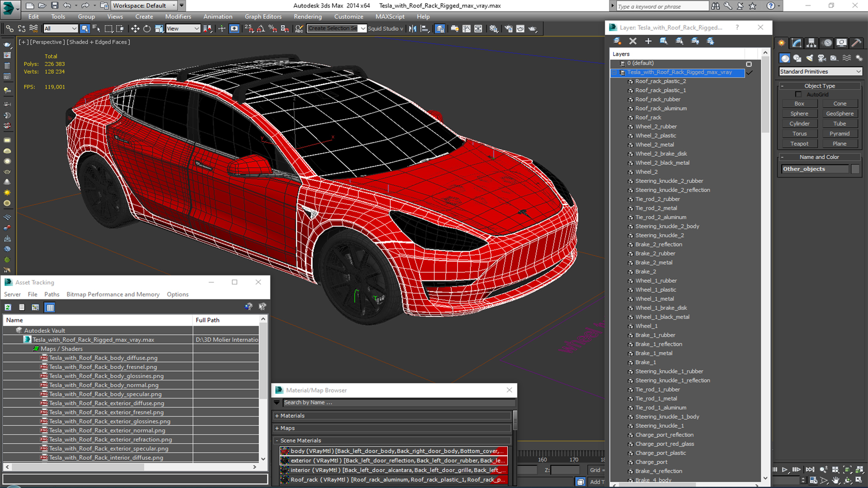
Task: Toggle the 2.5D Snaps button
Action: [249, 28]
